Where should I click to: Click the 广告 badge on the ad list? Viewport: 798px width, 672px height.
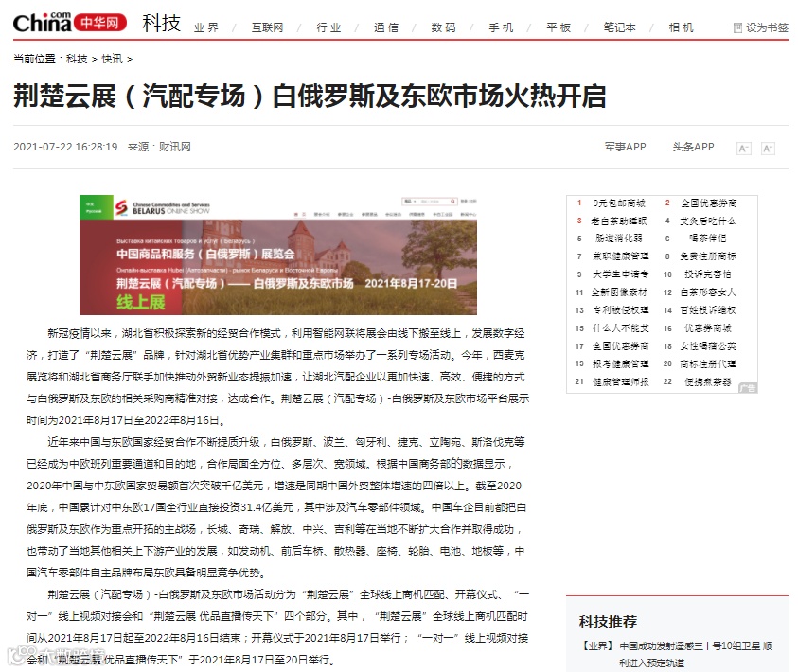coord(748,388)
